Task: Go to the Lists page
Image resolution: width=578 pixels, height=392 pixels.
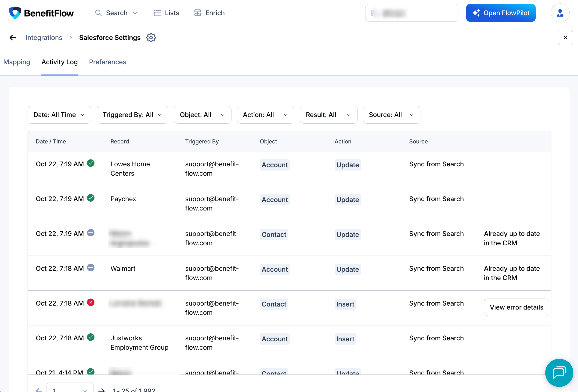Action: click(166, 13)
